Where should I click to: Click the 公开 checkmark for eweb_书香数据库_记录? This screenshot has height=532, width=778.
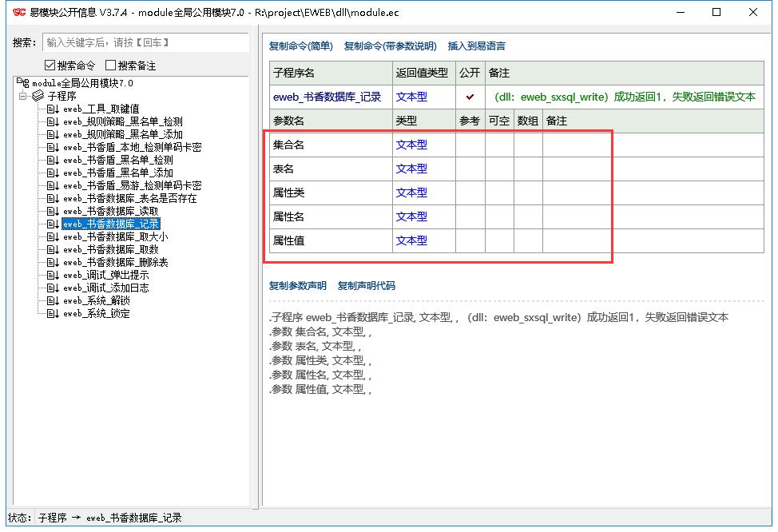[x=470, y=97]
